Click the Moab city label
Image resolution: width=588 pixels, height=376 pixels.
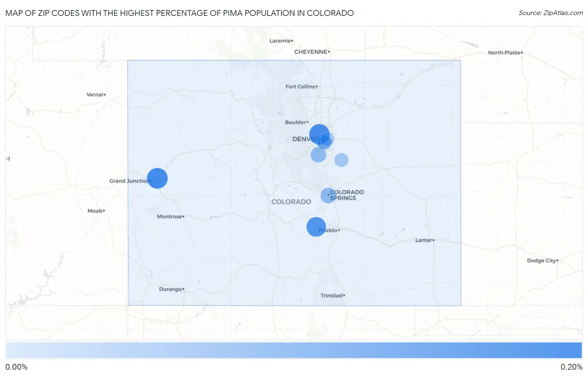(95, 211)
